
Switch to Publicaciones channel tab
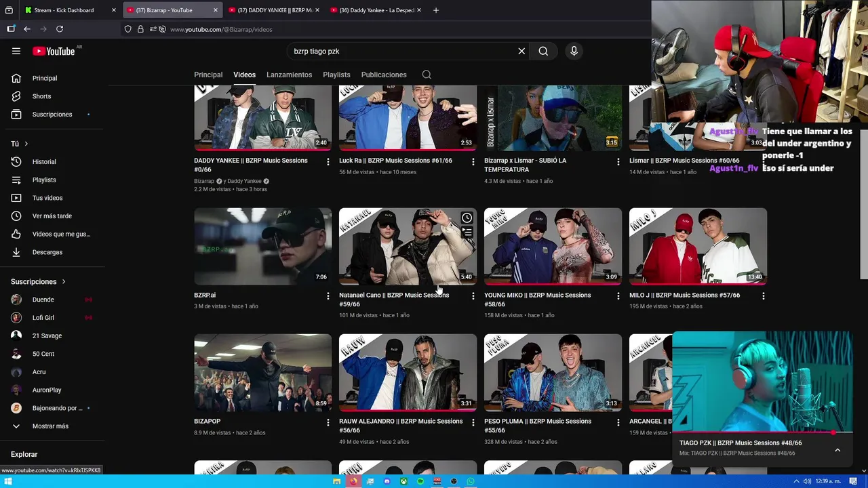coord(384,75)
